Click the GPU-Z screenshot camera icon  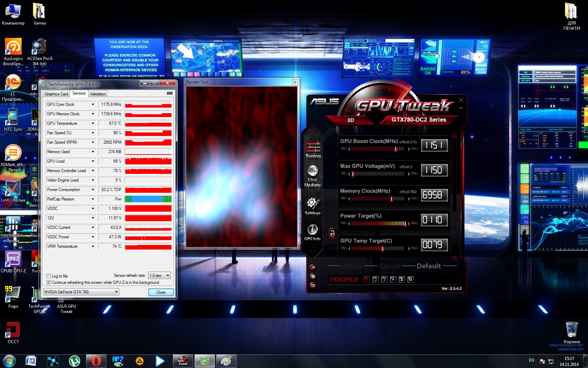pyautogui.click(x=170, y=93)
